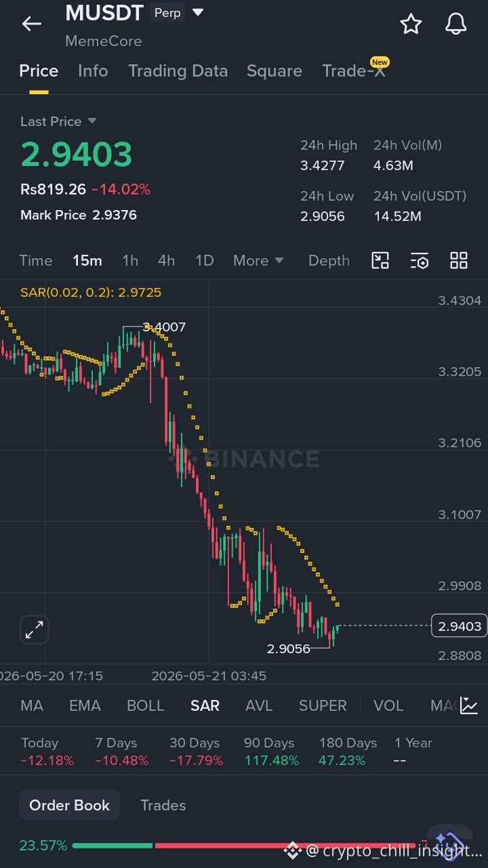Open chart indicator settings icon
This screenshot has height=868, width=488.
(420, 261)
